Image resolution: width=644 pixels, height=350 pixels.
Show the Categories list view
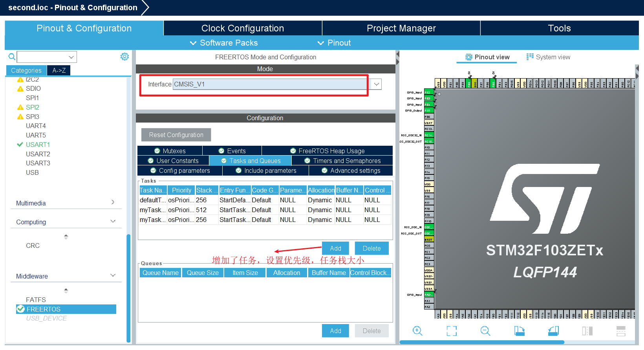click(26, 70)
